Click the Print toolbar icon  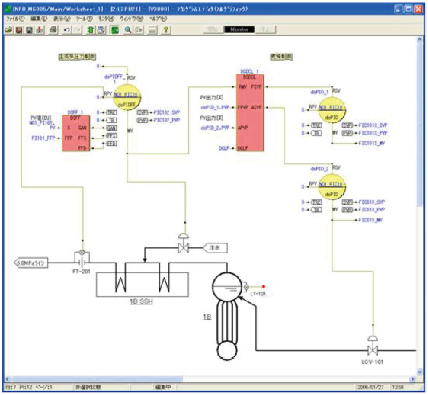[53, 30]
